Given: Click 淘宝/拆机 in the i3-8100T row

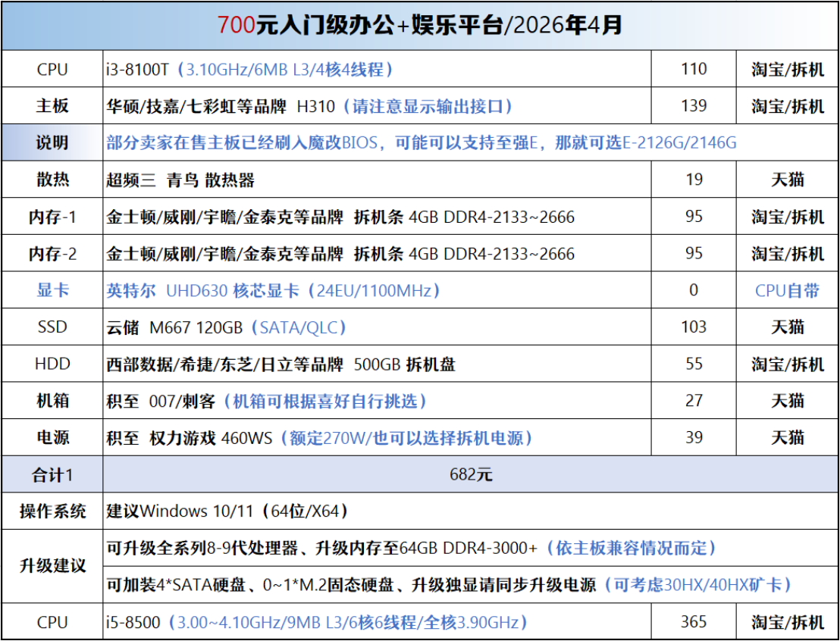Looking at the screenshot, I should click(787, 69).
